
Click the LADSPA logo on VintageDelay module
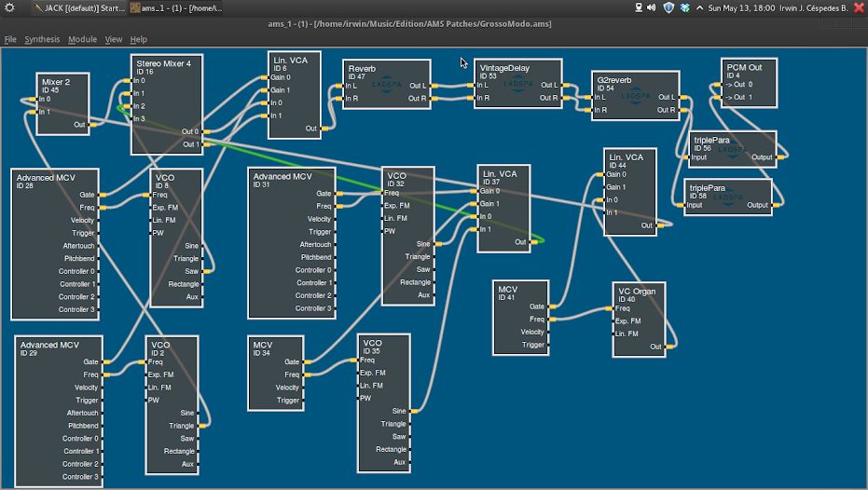pos(517,84)
